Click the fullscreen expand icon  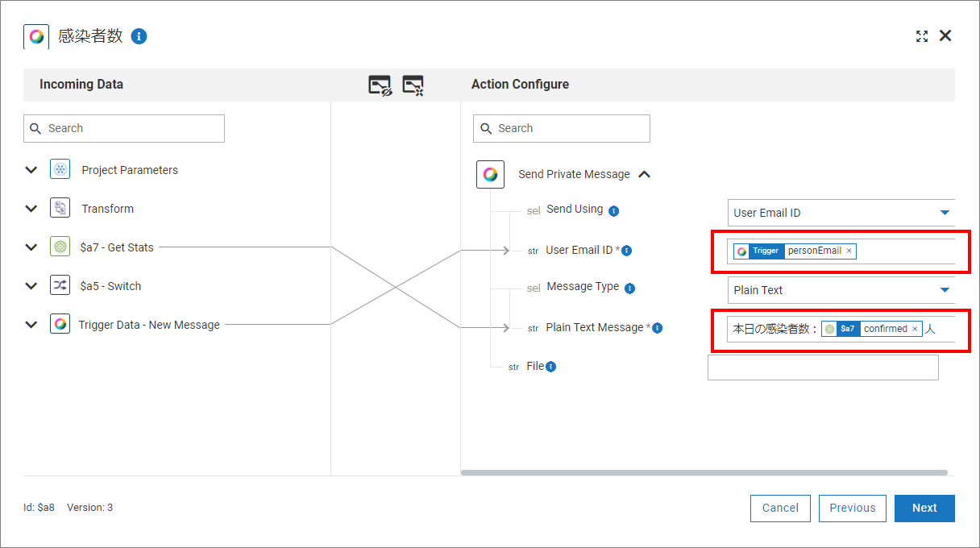(x=922, y=36)
